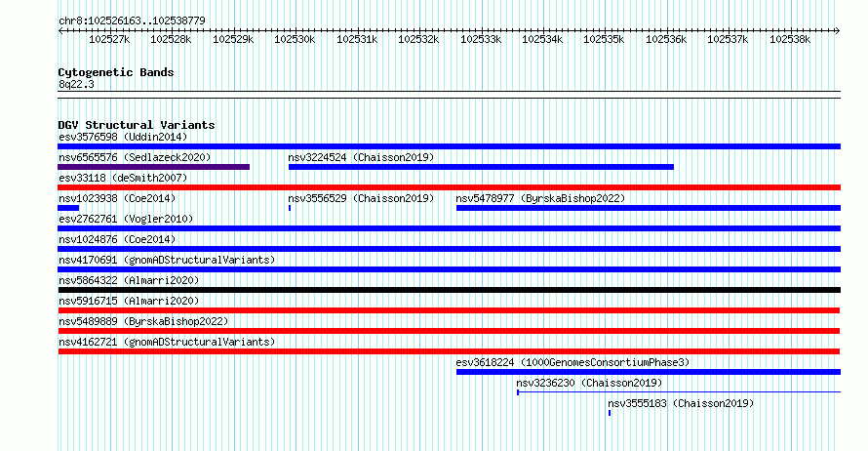Screen dimensions: 868x451
Task: Click esv33118 (deSmith2007) variant label
Action: point(123,178)
